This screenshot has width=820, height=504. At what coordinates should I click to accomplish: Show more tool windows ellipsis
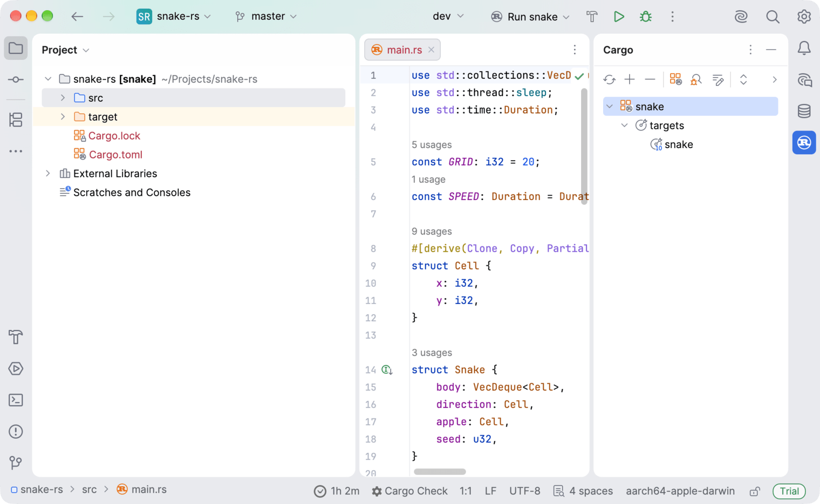[16, 151]
